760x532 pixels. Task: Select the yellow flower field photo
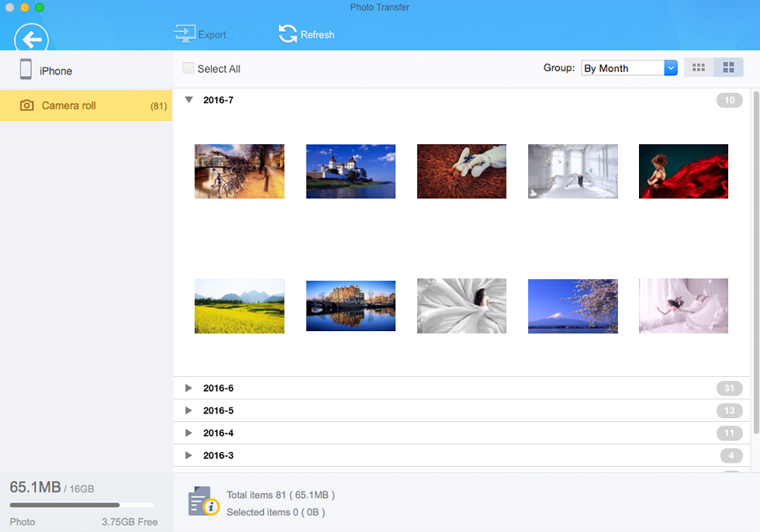coord(240,306)
